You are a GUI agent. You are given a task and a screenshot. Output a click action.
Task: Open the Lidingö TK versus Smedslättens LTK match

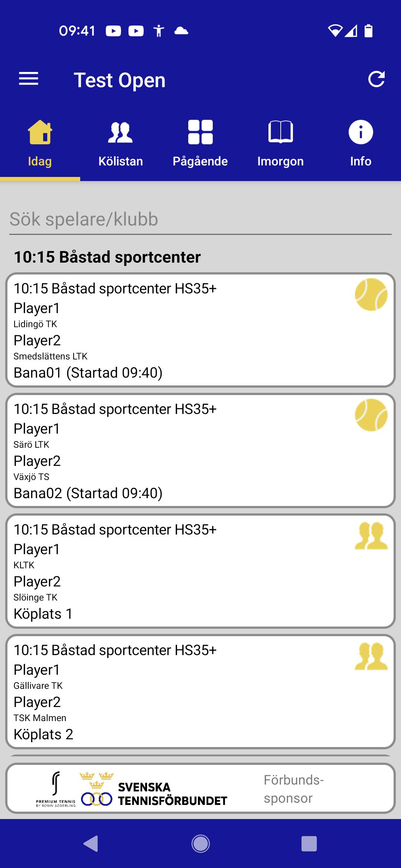[x=200, y=330]
